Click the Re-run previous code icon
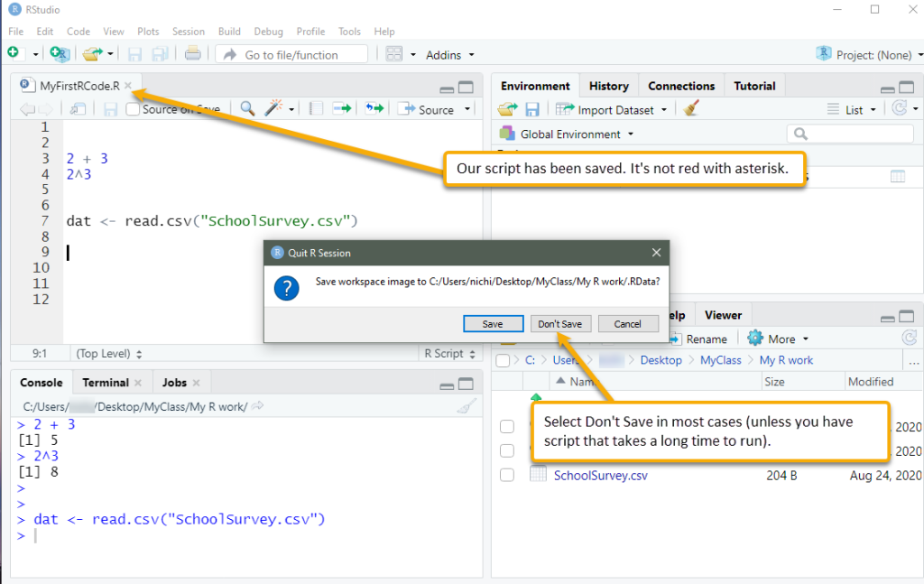The height and width of the screenshot is (584, 924). click(374, 108)
